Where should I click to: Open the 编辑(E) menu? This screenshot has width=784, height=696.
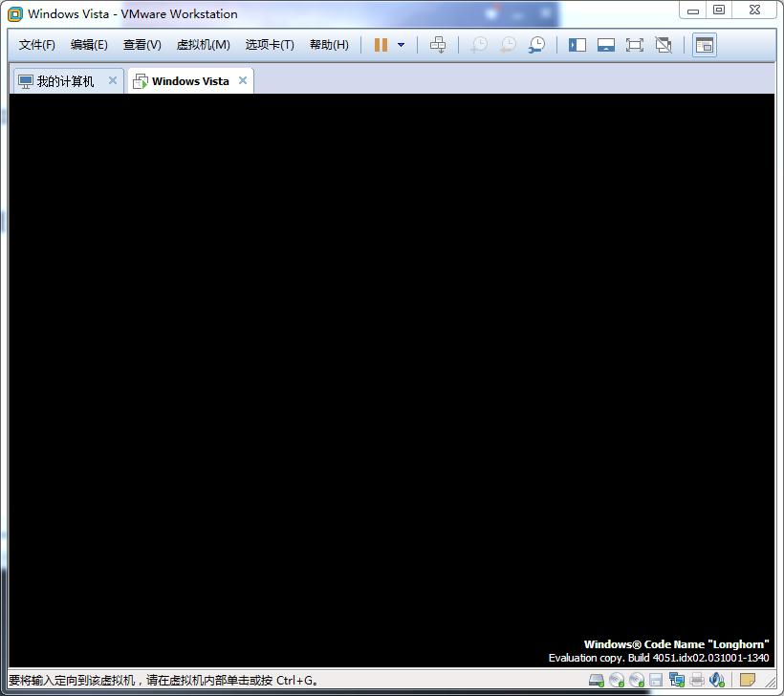point(89,45)
